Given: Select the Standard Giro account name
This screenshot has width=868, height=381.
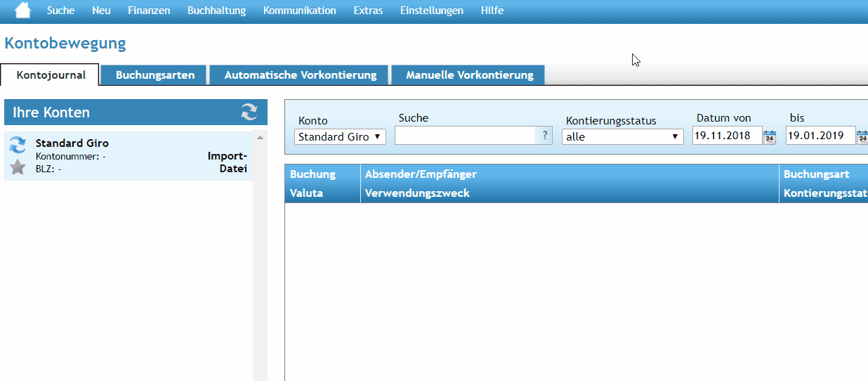Looking at the screenshot, I should coord(72,143).
